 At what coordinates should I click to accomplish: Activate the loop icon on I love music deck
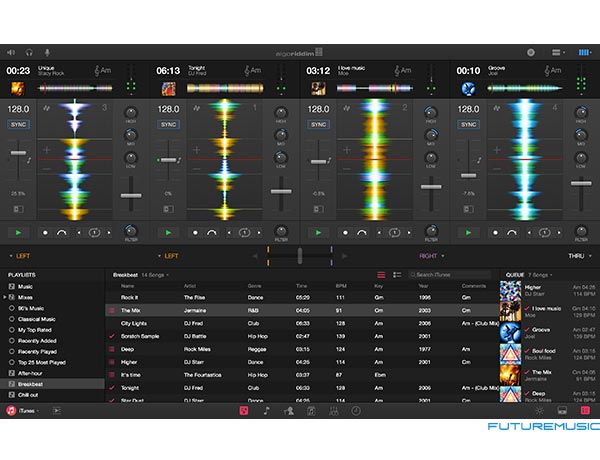click(394, 233)
